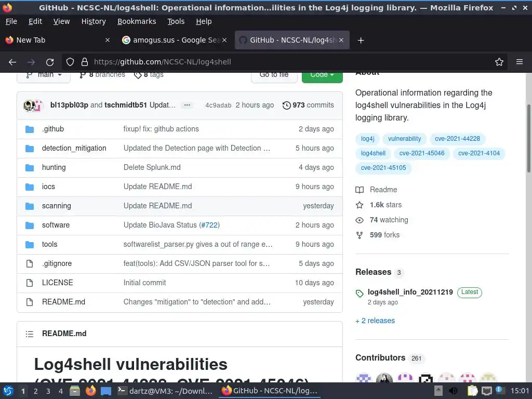
Task: Open the tools folder link
Action: click(49, 244)
